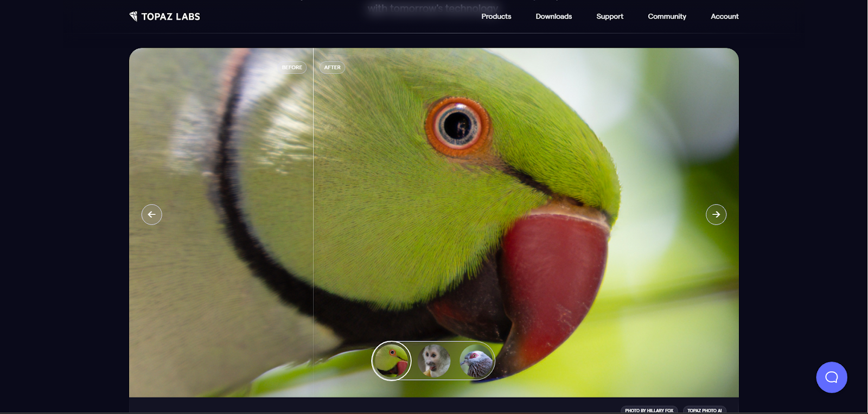Click the Photo by Hillary Fox tag

coord(649,410)
